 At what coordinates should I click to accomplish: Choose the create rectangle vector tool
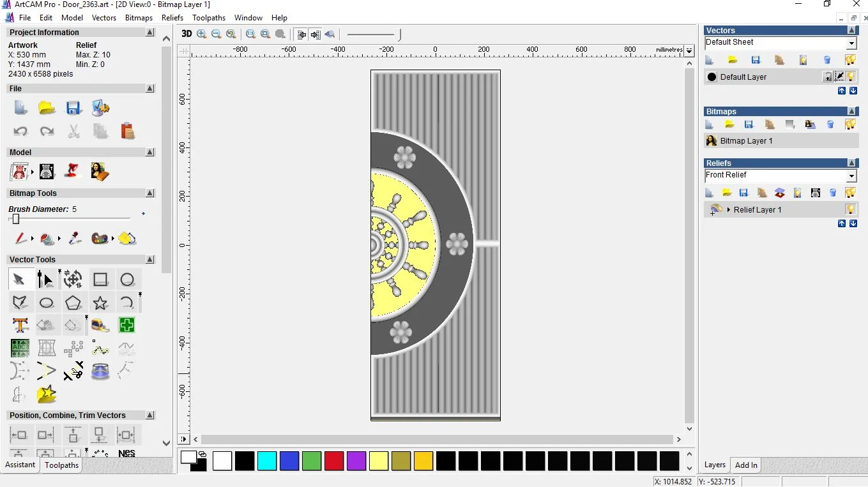coord(100,280)
